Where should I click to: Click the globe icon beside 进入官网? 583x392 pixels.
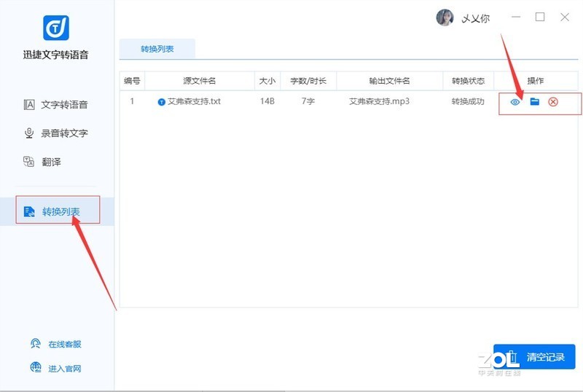[x=35, y=367]
